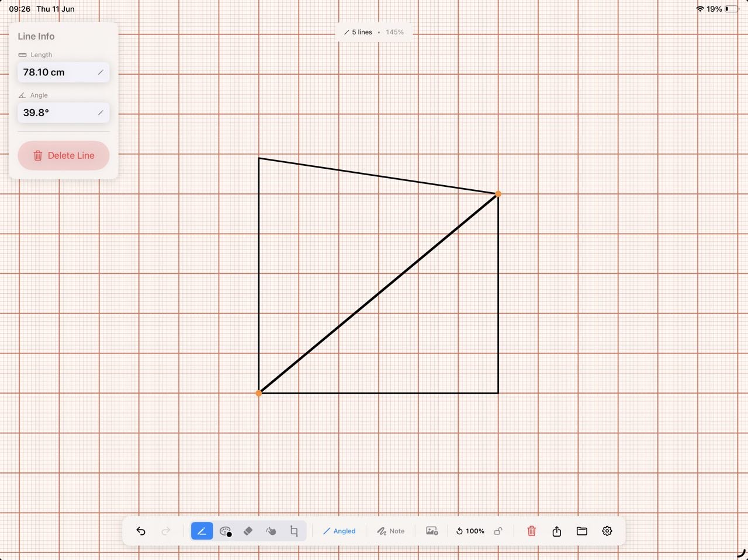
Task: Click the battery indicator
Action: 730,9
